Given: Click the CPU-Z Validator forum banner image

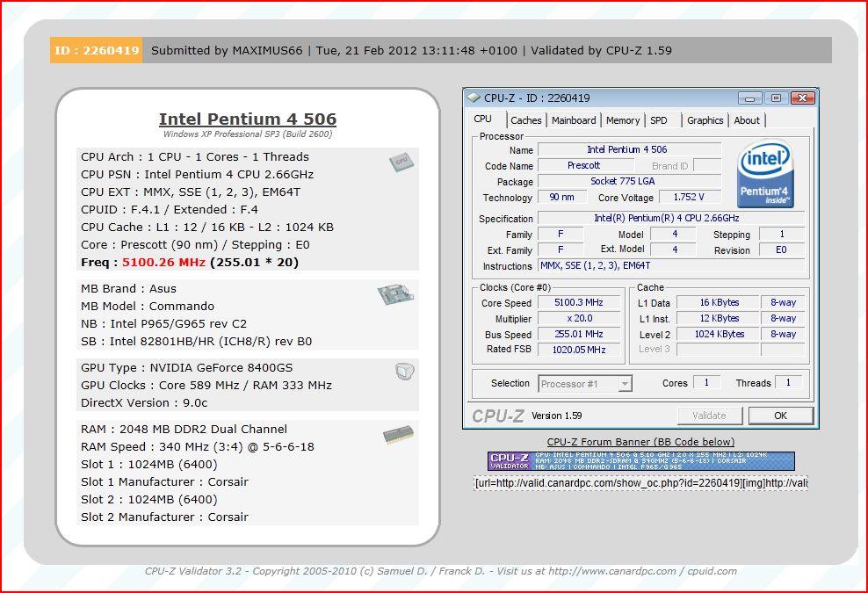Looking at the screenshot, I should (x=641, y=461).
